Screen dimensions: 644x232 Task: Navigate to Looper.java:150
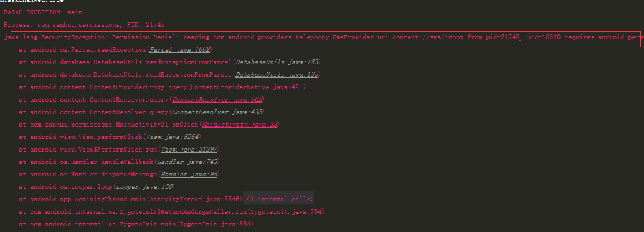click(x=144, y=186)
